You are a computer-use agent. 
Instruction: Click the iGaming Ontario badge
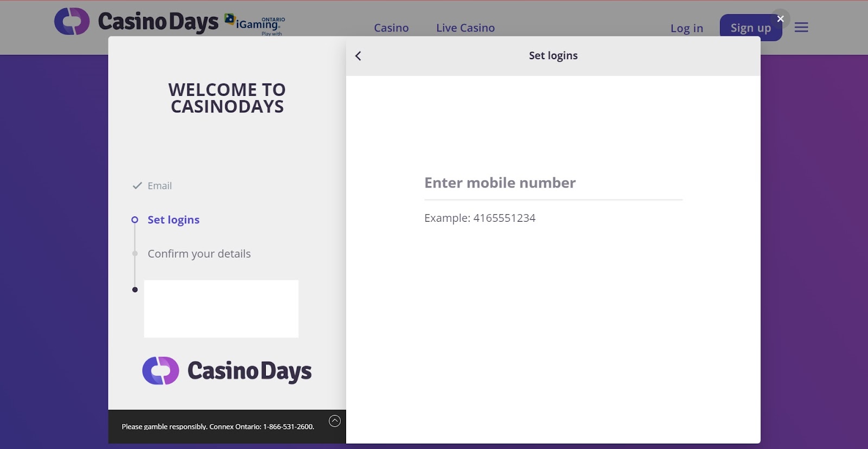(255, 24)
